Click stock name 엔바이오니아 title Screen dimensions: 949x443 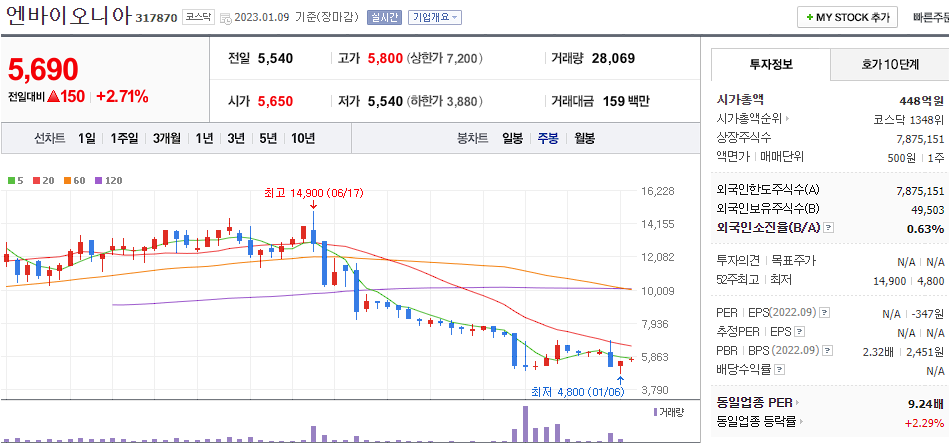pyautogui.click(x=68, y=16)
